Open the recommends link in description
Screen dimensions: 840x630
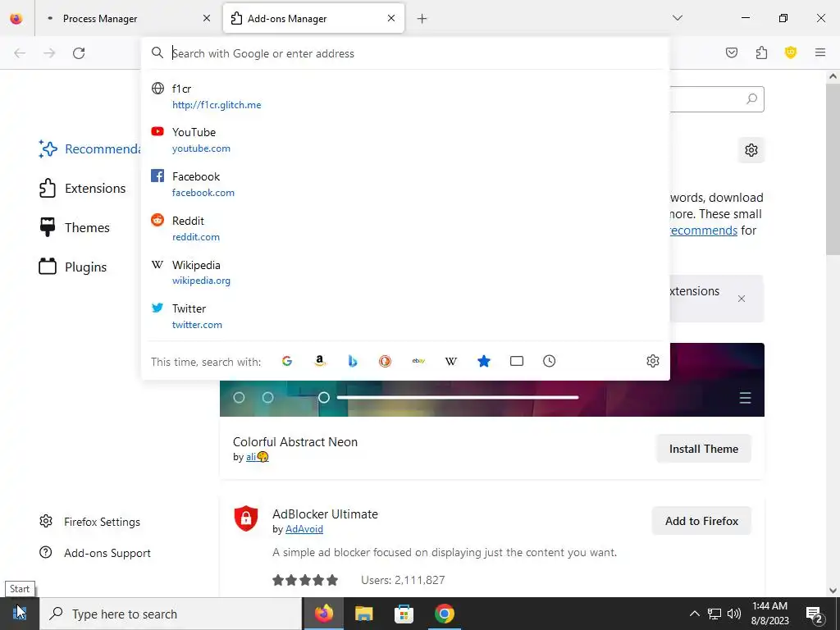pos(703,231)
